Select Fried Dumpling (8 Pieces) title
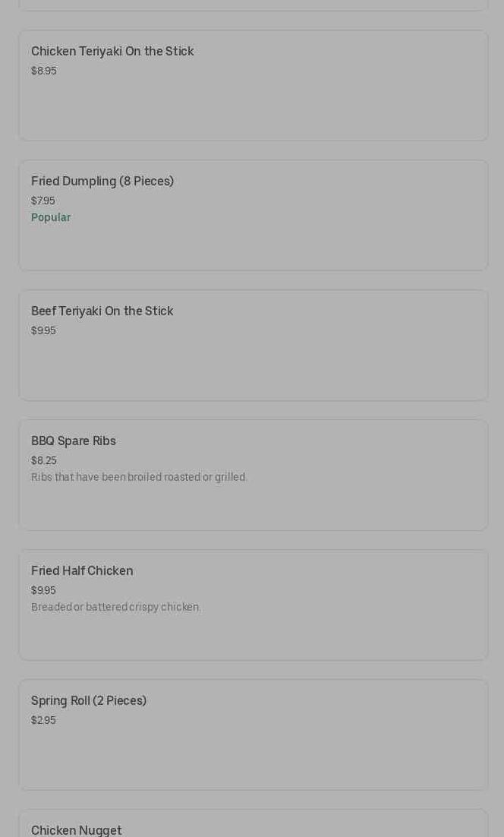This screenshot has height=837, width=504. coord(102,182)
